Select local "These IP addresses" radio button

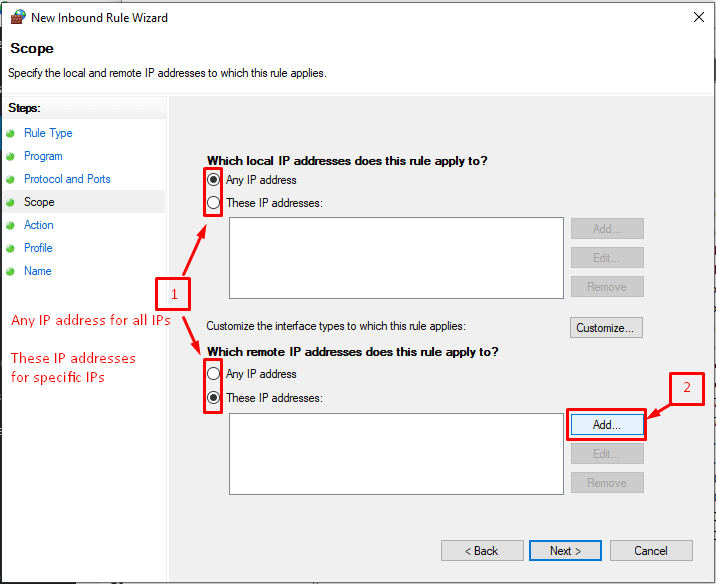(214, 203)
